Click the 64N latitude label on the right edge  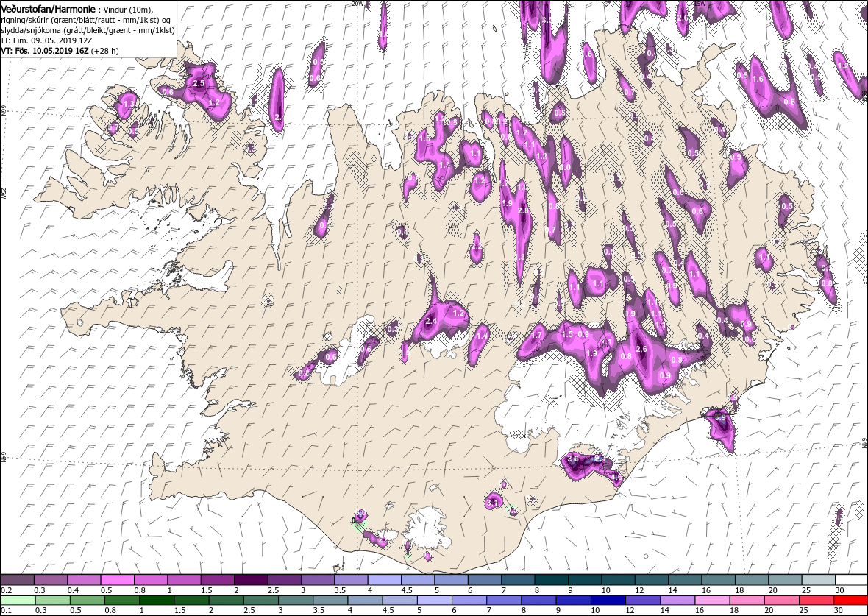pyautogui.click(x=864, y=445)
